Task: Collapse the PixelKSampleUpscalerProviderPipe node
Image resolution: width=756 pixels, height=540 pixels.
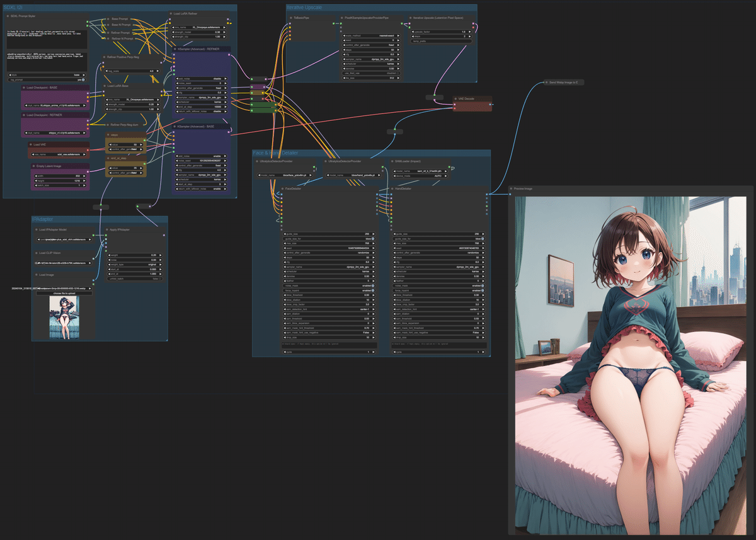Action: point(341,18)
